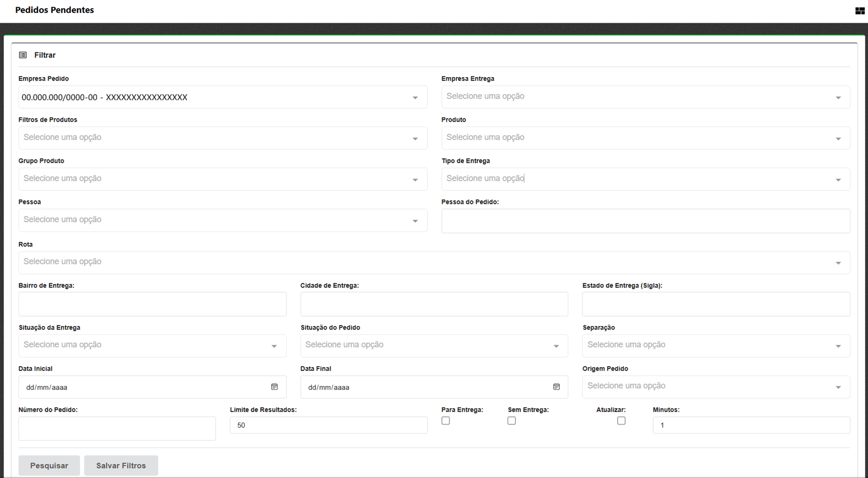Open the Data Inicial calendar picker
The width and height of the screenshot is (868, 478).
coord(274,387)
